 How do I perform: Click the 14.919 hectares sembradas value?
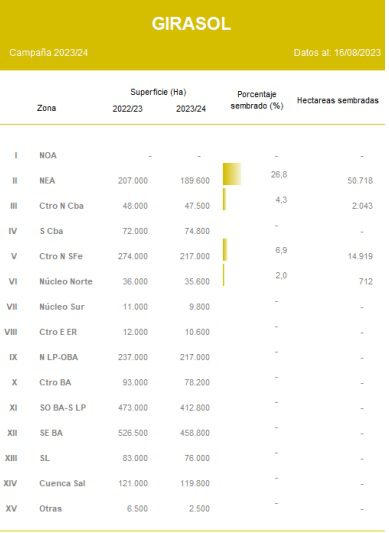360,256
